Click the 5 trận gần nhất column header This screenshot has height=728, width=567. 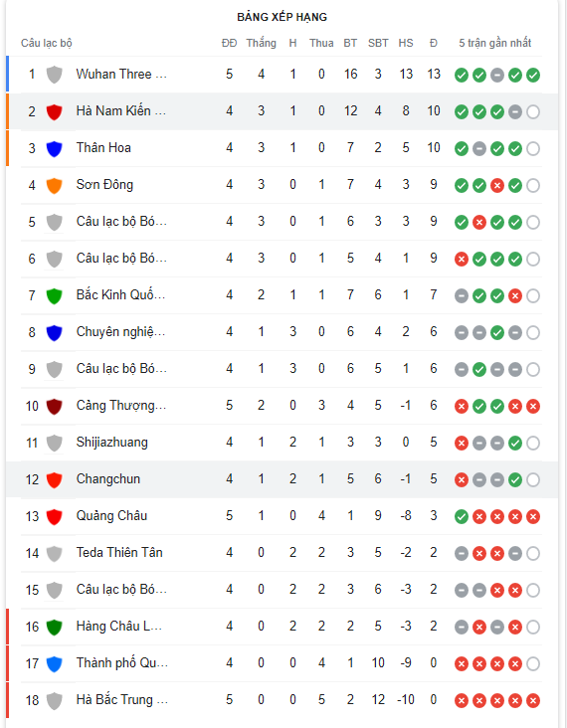click(495, 43)
